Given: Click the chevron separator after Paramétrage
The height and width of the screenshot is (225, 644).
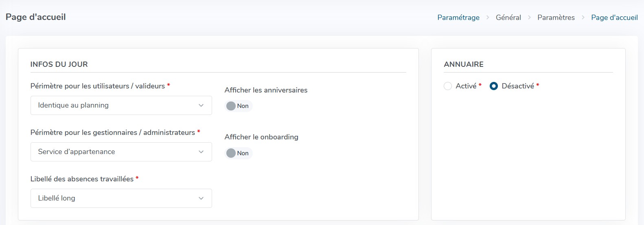Looking at the screenshot, I should click(488, 18).
